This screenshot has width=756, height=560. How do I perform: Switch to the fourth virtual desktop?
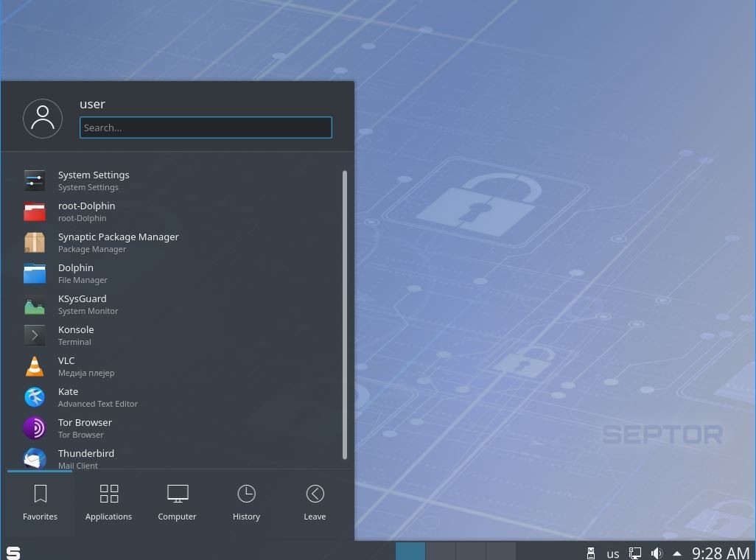[x=500, y=551]
